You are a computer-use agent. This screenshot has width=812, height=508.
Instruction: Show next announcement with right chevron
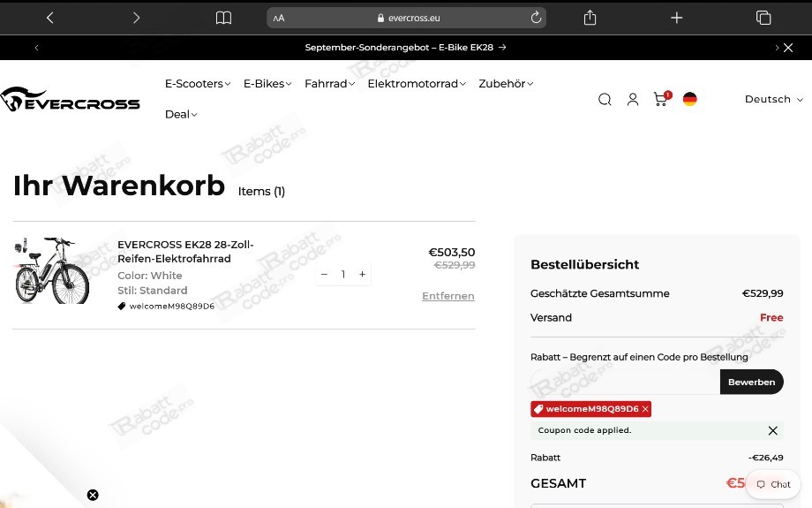tap(777, 48)
